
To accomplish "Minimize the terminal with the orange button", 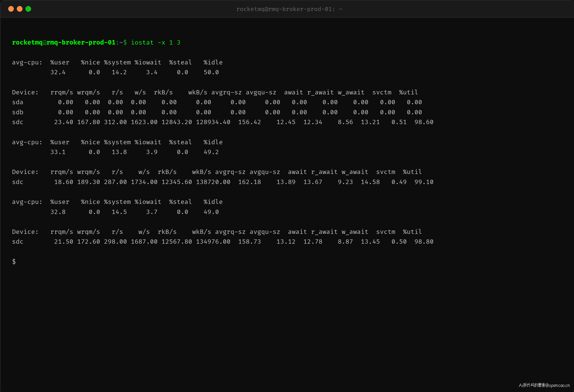I will pyautogui.click(x=19, y=9).
